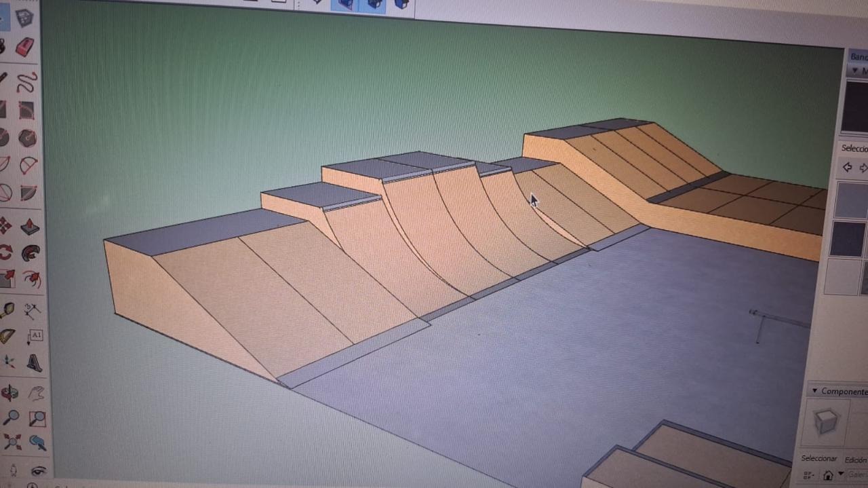Click the Bandeja tray title bar
The image size is (868, 488).
click(x=858, y=56)
